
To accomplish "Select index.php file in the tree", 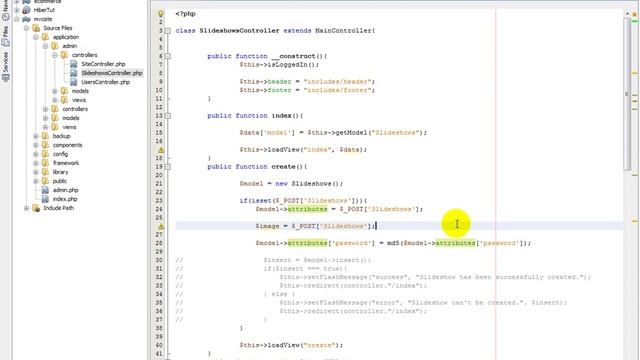I will point(65,199).
